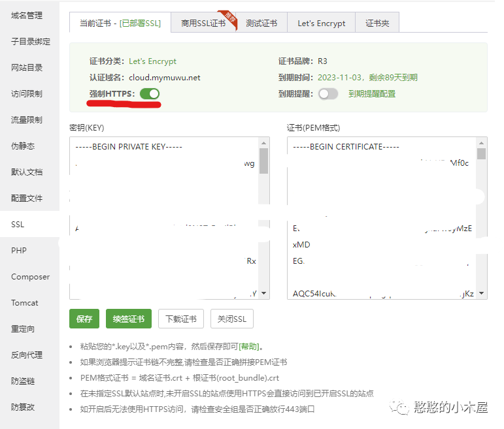Click the 关闭SSL button
504x429 pixels.
[232, 319]
